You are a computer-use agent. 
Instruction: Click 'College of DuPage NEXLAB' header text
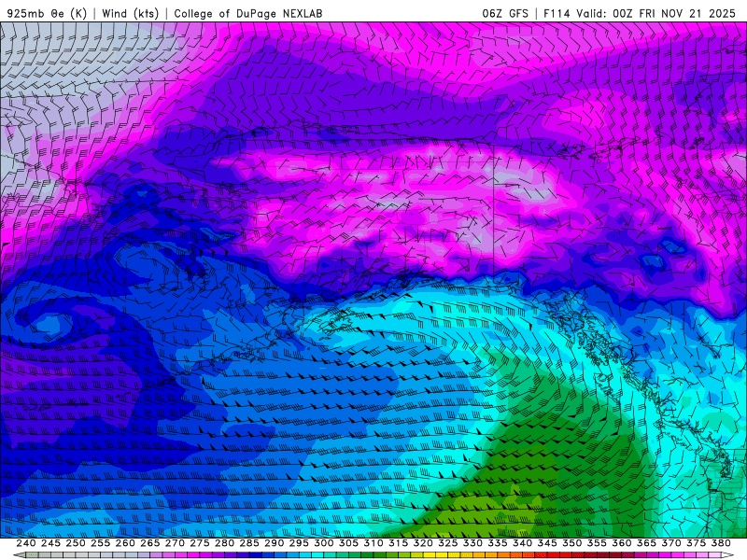248,13
